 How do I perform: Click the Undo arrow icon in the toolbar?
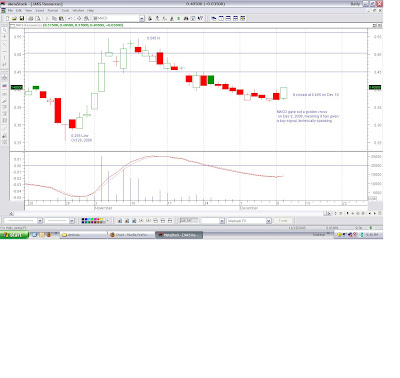(70, 18)
